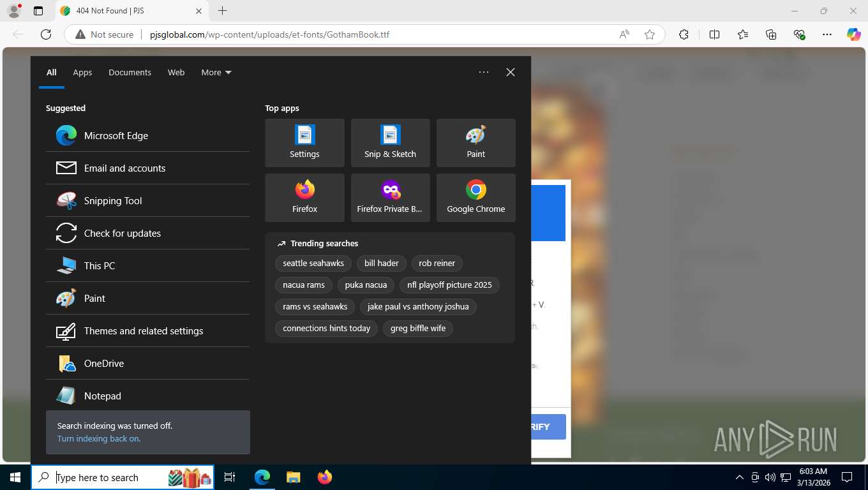Open Edge Settings and more menu
The height and width of the screenshot is (490, 868).
[x=827, y=34]
